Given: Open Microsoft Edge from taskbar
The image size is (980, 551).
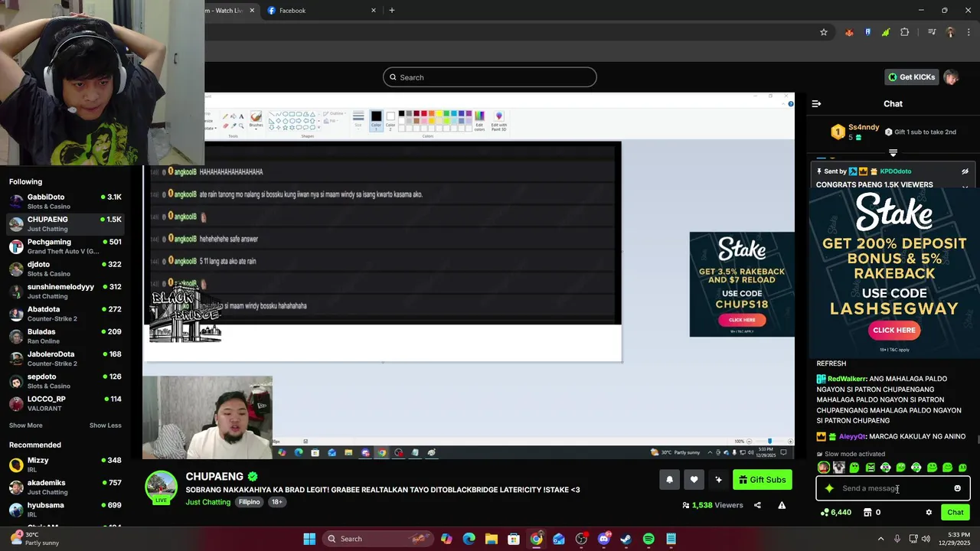Looking at the screenshot, I should click(469, 539).
